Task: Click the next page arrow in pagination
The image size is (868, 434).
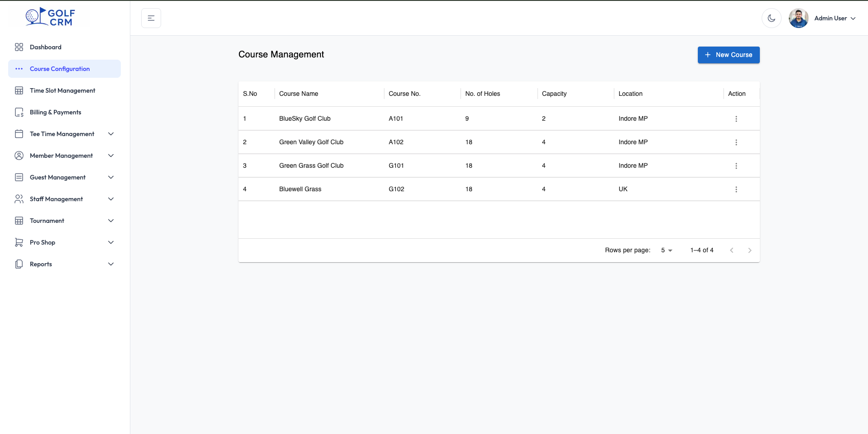Action: (749, 250)
